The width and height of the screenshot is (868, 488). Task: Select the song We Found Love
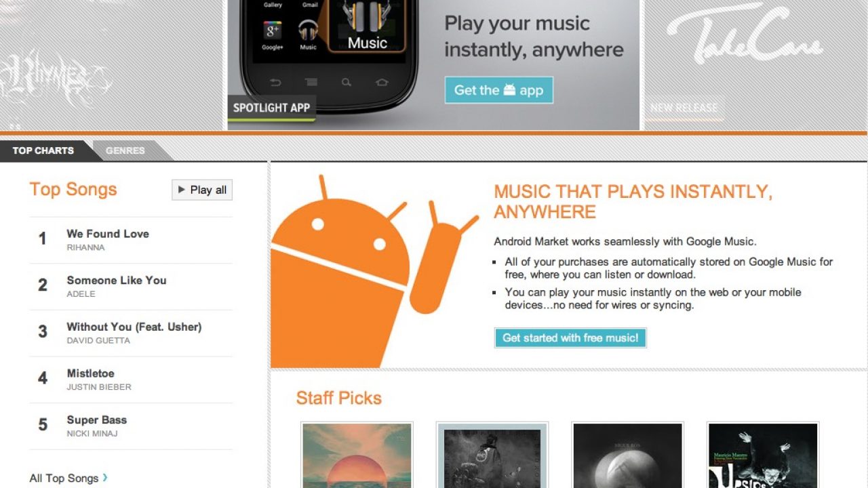(131, 240)
